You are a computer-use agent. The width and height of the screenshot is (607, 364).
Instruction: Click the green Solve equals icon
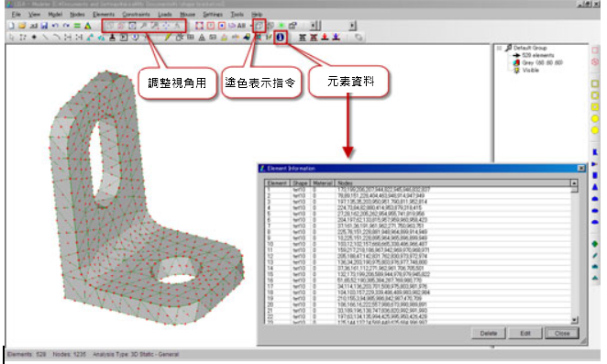(77, 26)
